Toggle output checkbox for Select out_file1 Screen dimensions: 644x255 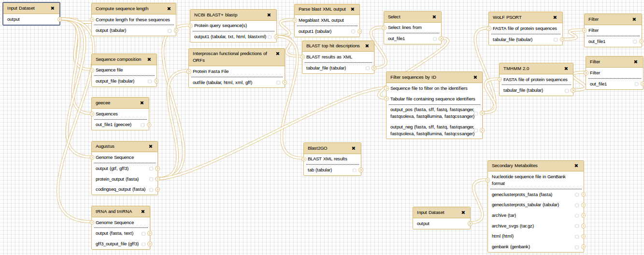click(435, 39)
